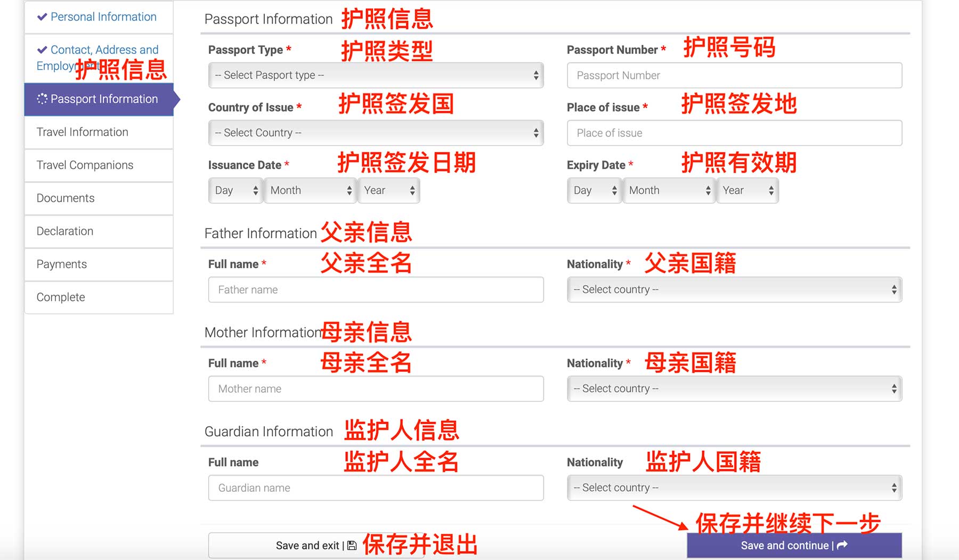Viewport: 959px width, 560px height.
Task: Open the Expiry Date Year dropdown
Action: pos(747,191)
